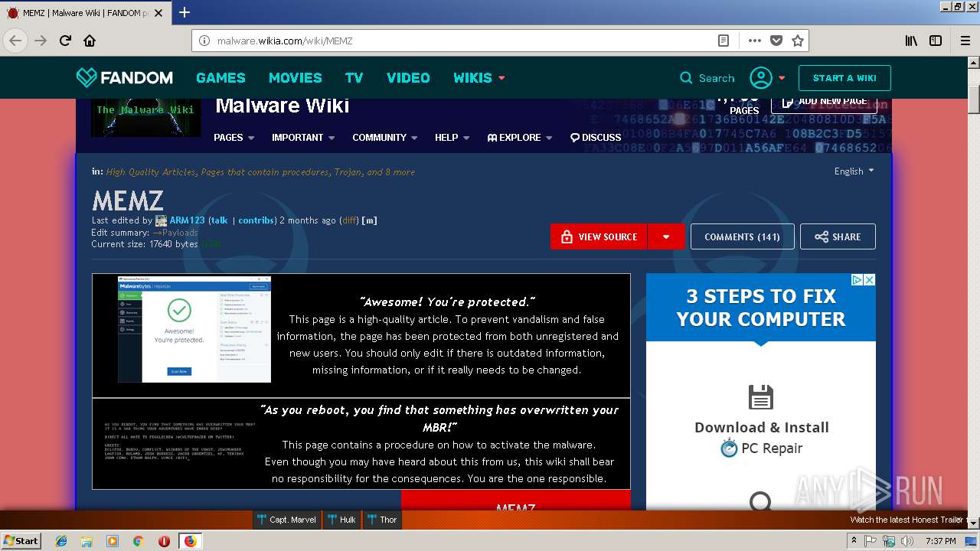980x551 pixels.
Task: Expand the HELP wiki menu
Action: (452, 138)
